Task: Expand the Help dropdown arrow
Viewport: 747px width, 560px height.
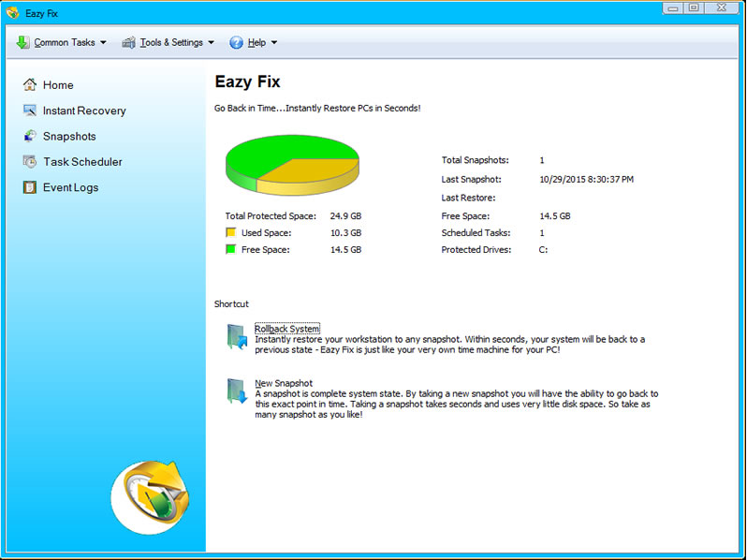Action: 274,42
